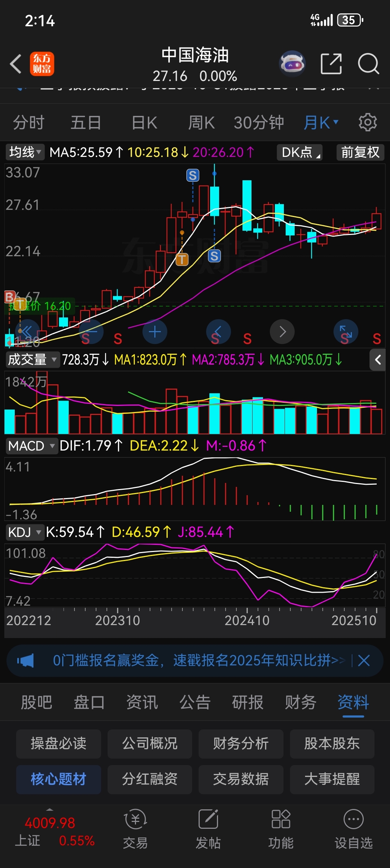The width and height of the screenshot is (390, 868).
Task: Switch to 日K chart tab
Action: pos(144,122)
